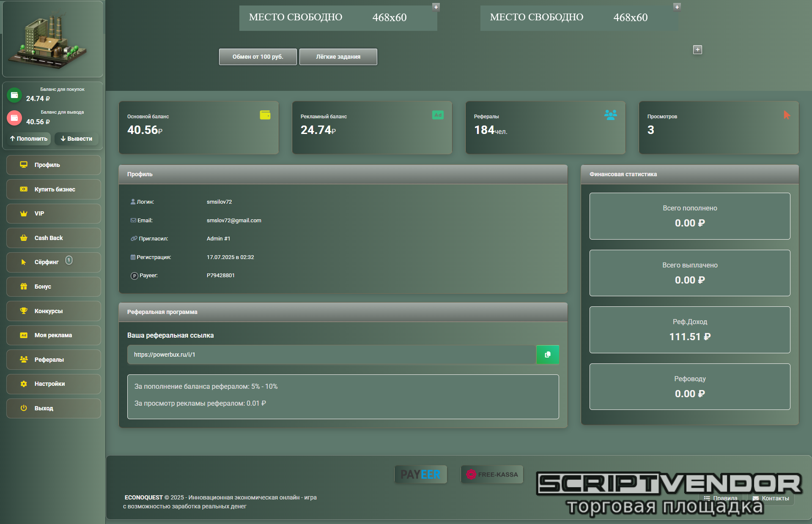Go to the VIP section

pyautogui.click(x=54, y=213)
